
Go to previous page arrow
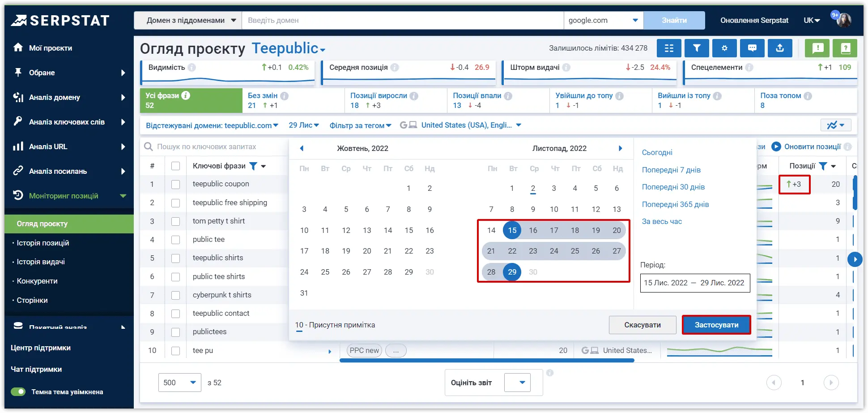pos(774,383)
